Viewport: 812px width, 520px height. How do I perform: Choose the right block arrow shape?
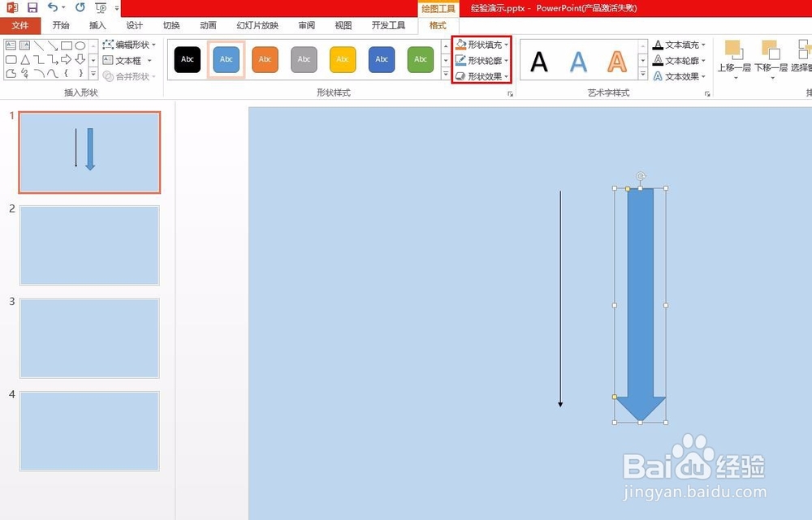[67, 59]
